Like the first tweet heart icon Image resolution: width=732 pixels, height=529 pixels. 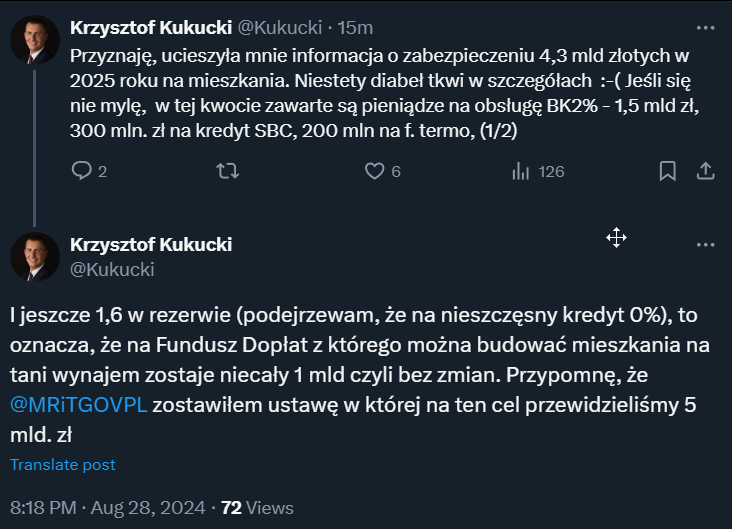pos(374,171)
